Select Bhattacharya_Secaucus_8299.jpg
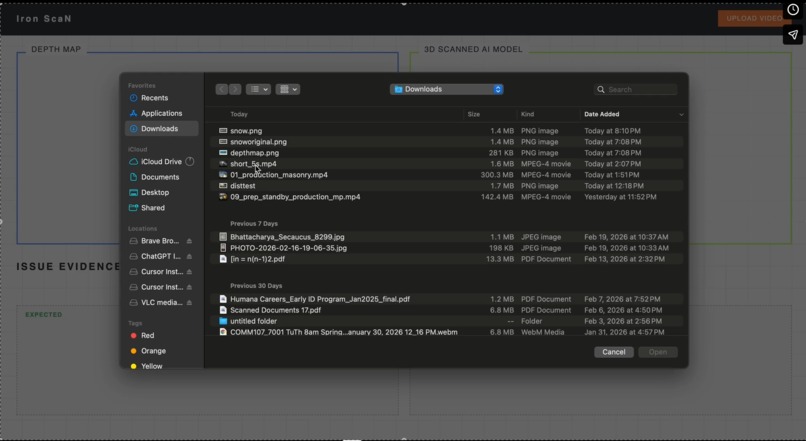This screenshot has height=441, width=806. tap(446, 237)
